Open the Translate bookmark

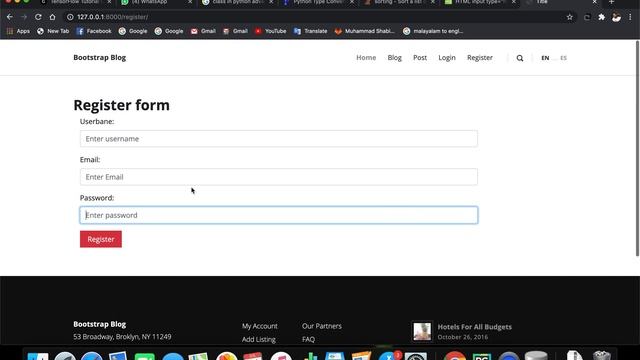[310, 31]
